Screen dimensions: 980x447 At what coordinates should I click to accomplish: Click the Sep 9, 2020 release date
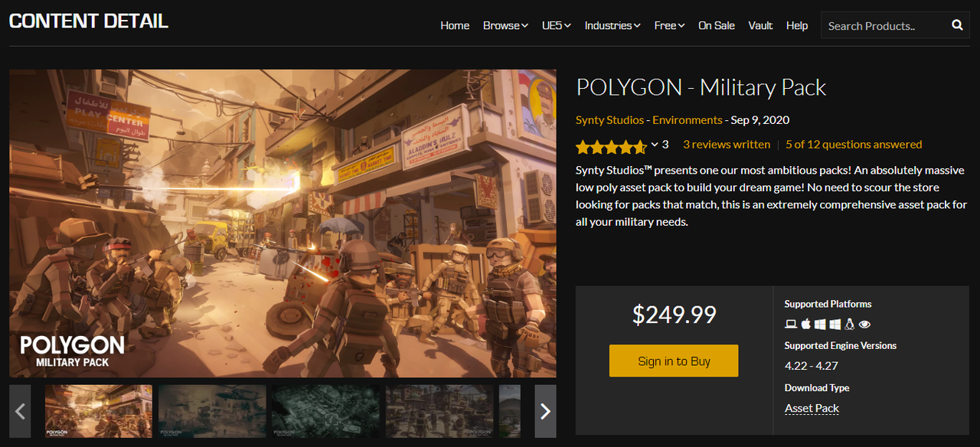[x=760, y=120]
